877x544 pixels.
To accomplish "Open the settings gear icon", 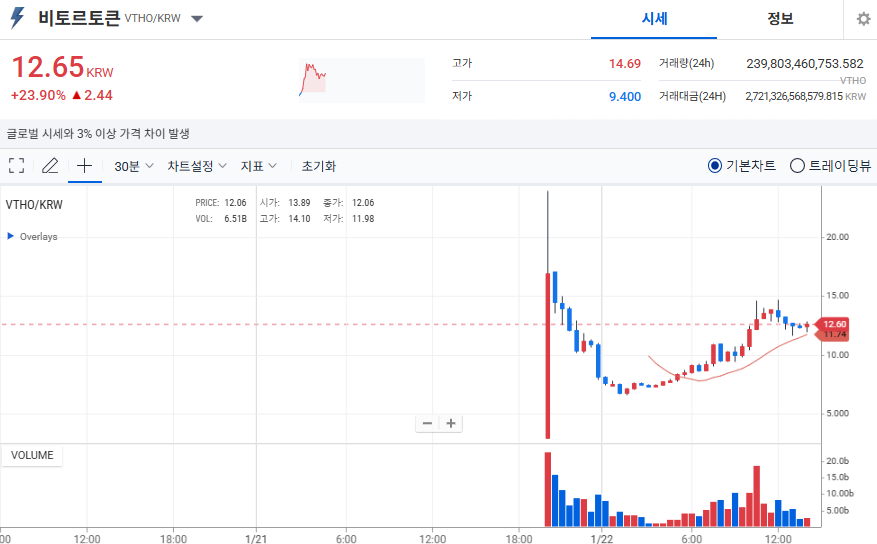I will pyautogui.click(x=863, y=19).
